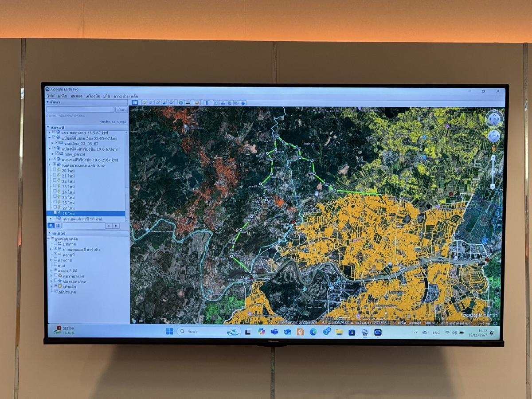Toggle the Sunlight toolbar icon
The image size is (532, 399).
pyautogui.click(x=188, y=102)
